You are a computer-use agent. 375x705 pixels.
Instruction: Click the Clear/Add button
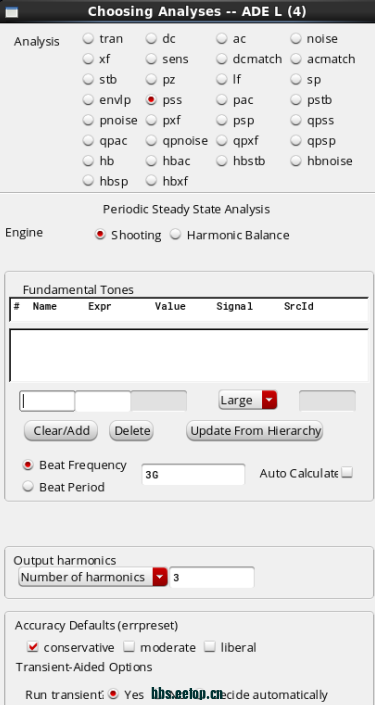pos(61,431)
